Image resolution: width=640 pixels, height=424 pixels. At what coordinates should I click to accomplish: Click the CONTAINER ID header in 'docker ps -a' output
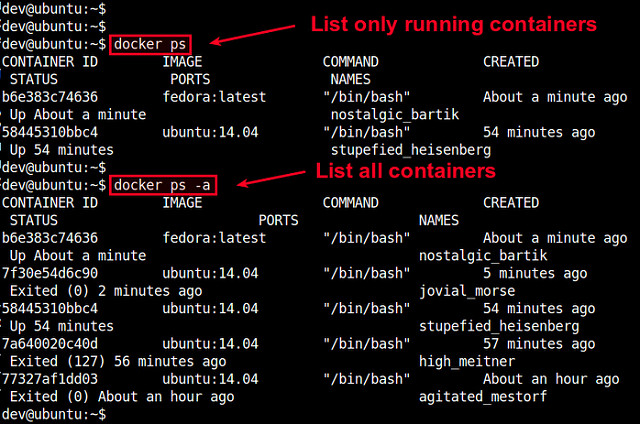50,203
